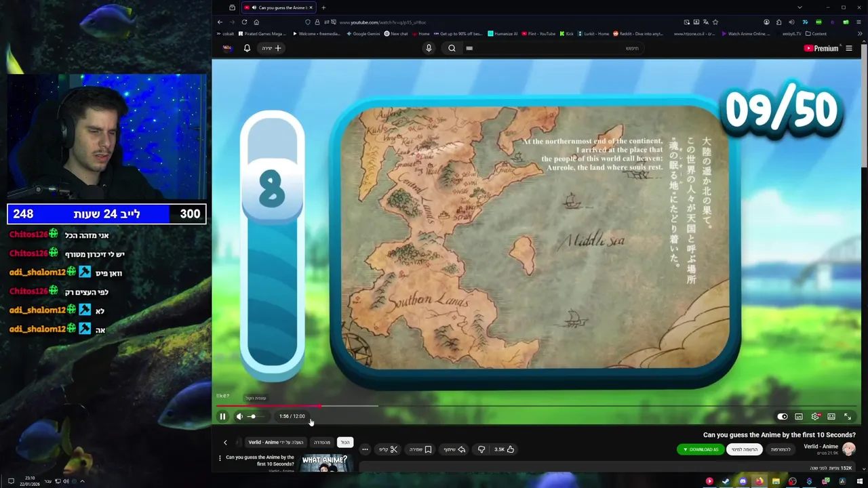Expand the tab list dropdown arrow
The width and height of the screenshot is (868, 488).
pos(800,7)
